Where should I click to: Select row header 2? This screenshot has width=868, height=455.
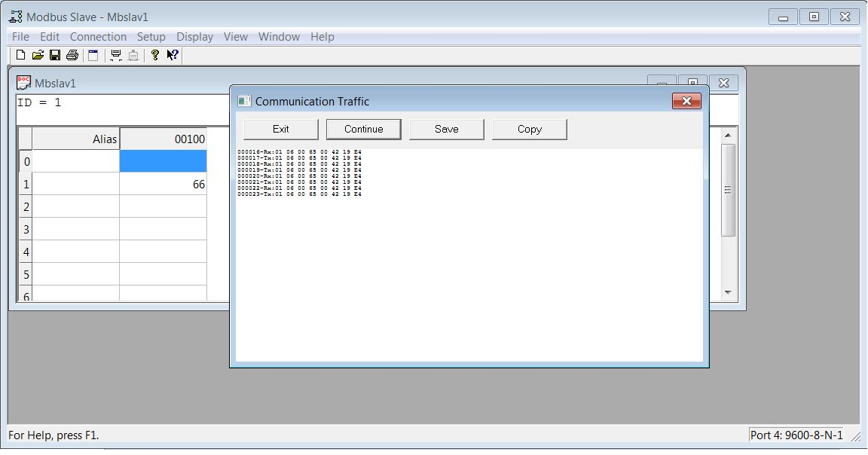(x=26, y=206)
